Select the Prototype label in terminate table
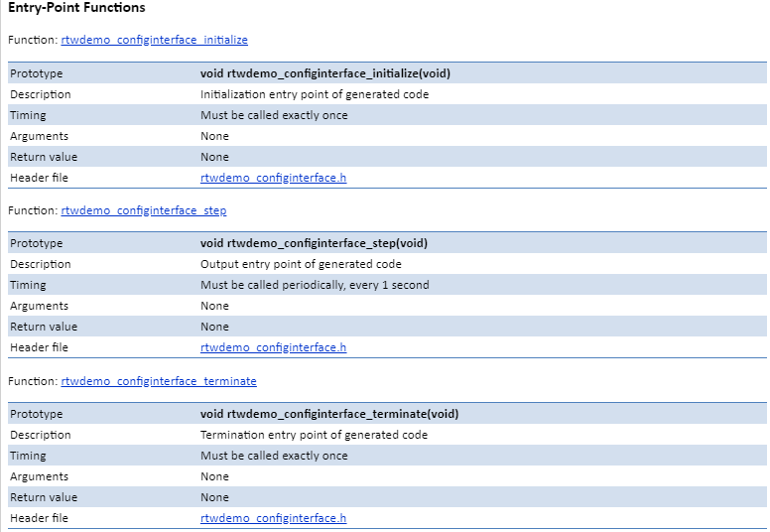Image resolution: width=770 pixels, height=532 pixels. tap(37, 414)
